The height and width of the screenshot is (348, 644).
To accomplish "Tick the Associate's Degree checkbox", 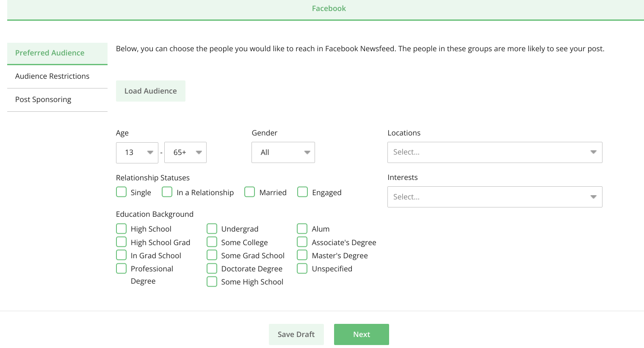I will [x=302, y=242].
